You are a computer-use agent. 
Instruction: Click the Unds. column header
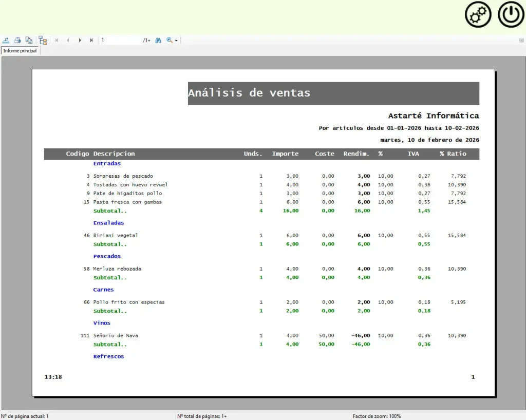coord(253,154)
